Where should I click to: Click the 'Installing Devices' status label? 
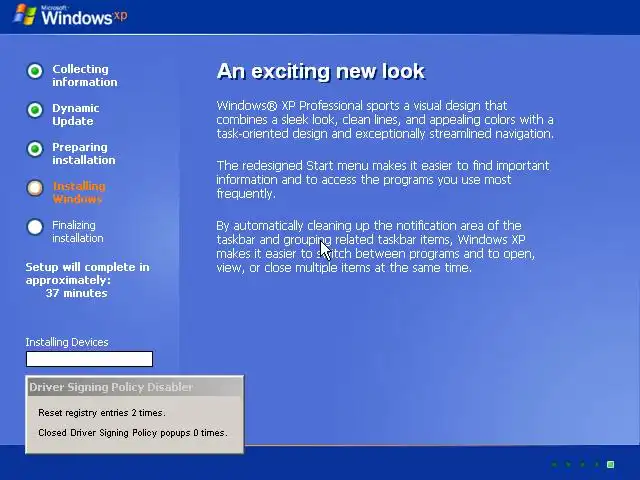point(67,342)
